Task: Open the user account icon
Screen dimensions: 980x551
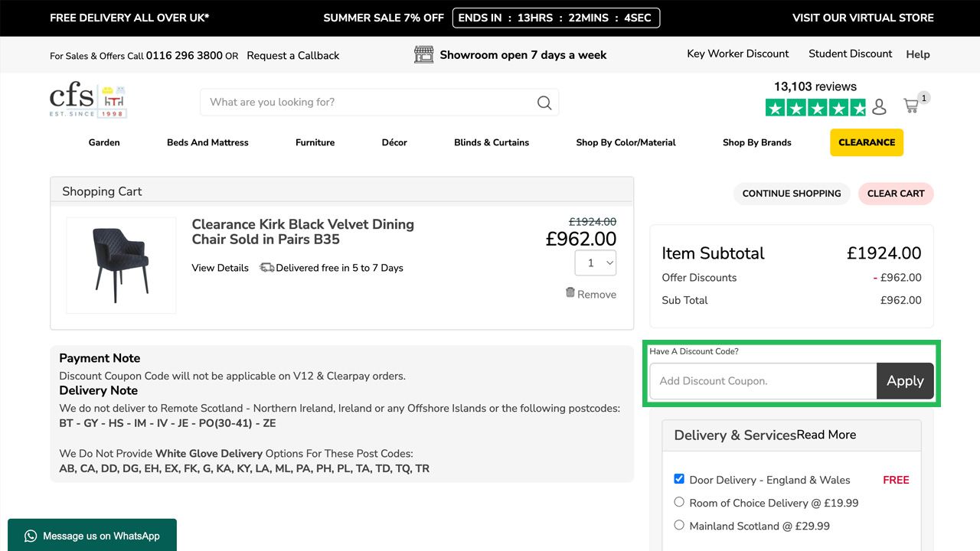Action: click(879, 107)
